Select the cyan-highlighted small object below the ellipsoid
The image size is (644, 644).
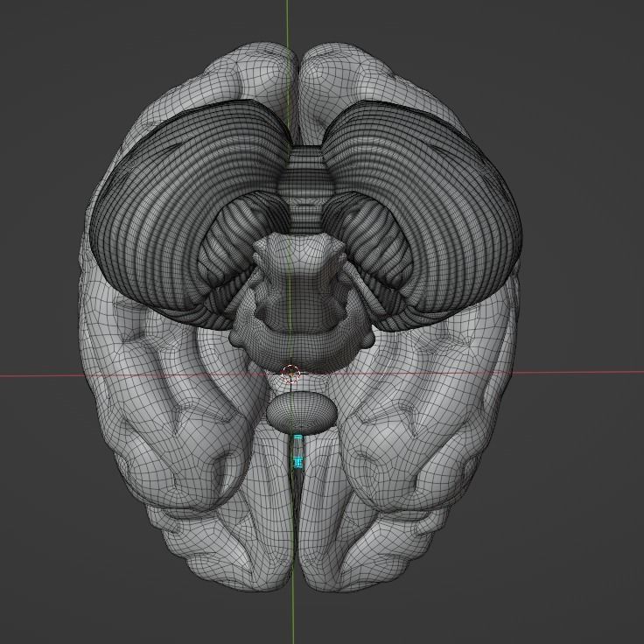298,451
